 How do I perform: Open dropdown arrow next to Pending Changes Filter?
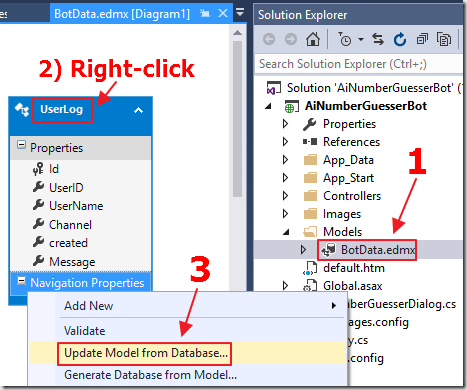tap(361, 40)
